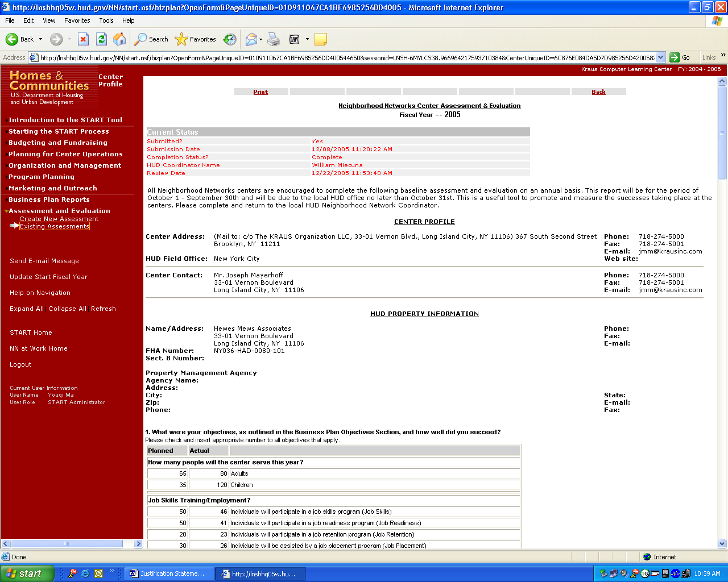Open Help on Navigation link
Viewport: 728px width, 582px height.
tap(40, 293)
